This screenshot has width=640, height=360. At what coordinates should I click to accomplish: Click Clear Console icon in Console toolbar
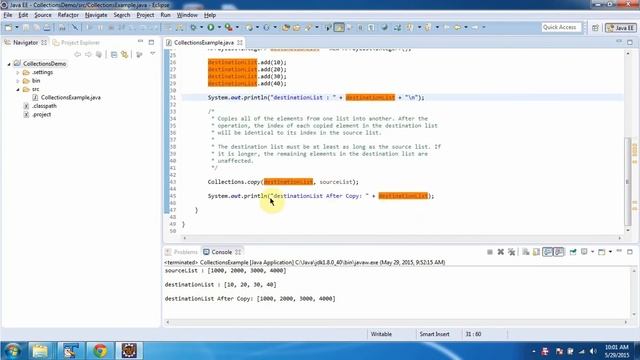[x=526, y=252]
